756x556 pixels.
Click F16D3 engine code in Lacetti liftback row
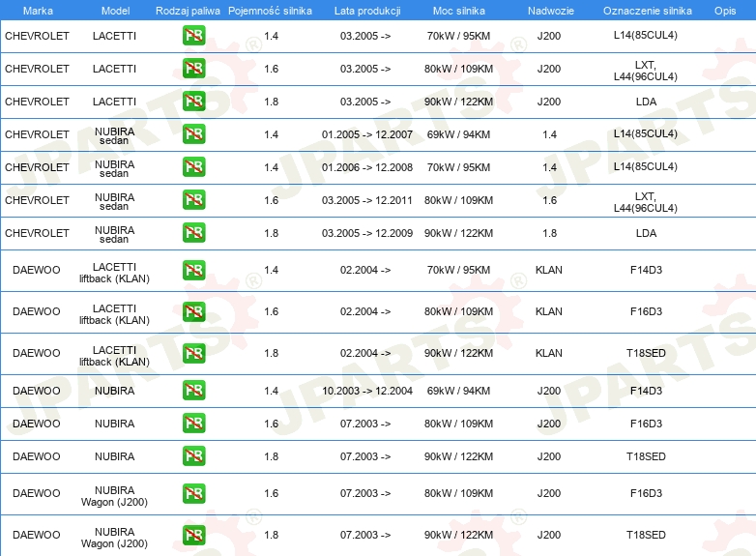pyautogui.click(x=646, y=311)
